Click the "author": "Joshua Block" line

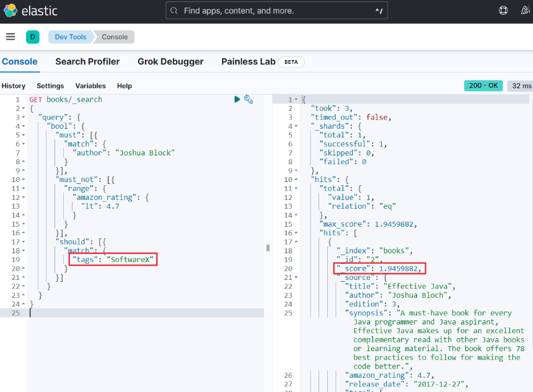(x=123, y=153)
